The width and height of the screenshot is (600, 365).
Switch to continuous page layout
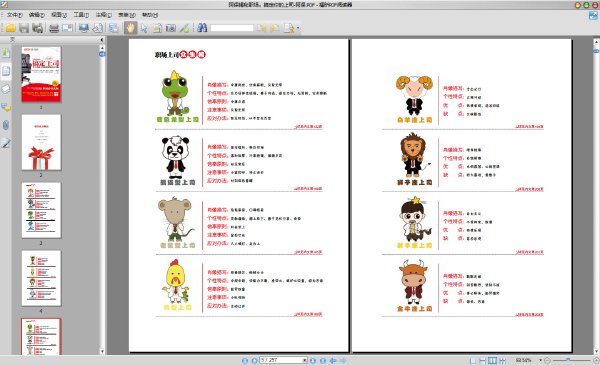tap(483, 360)
